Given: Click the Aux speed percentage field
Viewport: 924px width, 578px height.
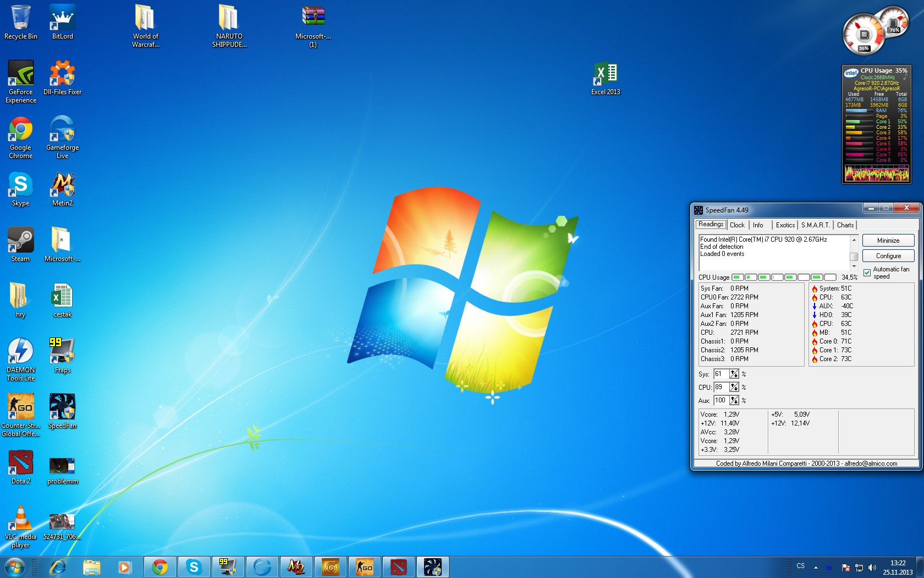Looking at the screenshot, I should point(722,401).
